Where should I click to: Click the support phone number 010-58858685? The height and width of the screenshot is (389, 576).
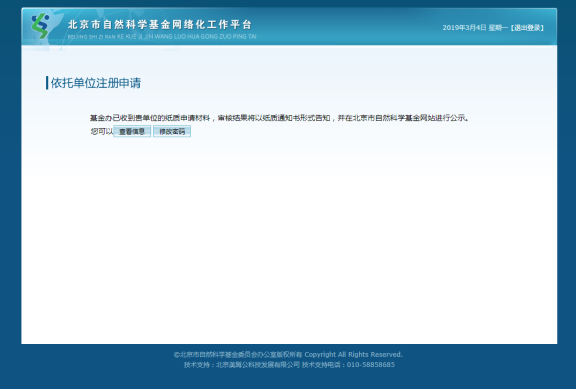371,365
